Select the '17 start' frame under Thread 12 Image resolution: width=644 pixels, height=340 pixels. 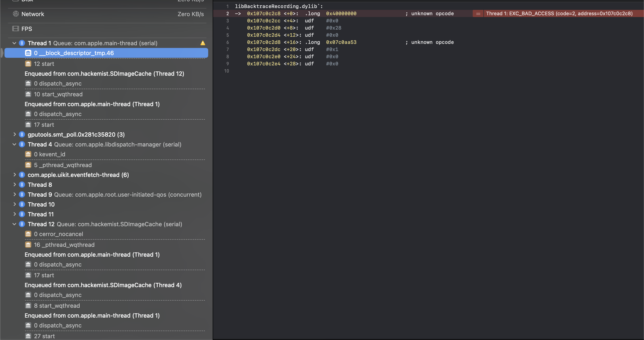(x=44, y=275)
